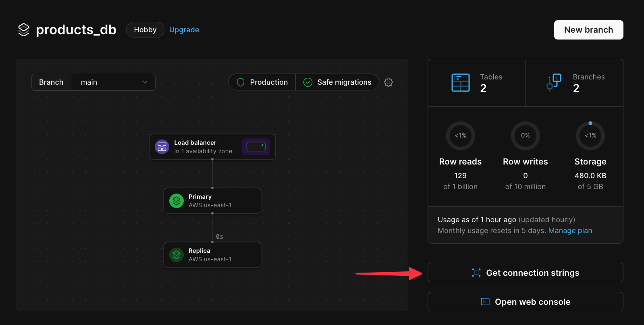Click the Safe migrations status pill
The image size is (644, 325).
(337, 82)
